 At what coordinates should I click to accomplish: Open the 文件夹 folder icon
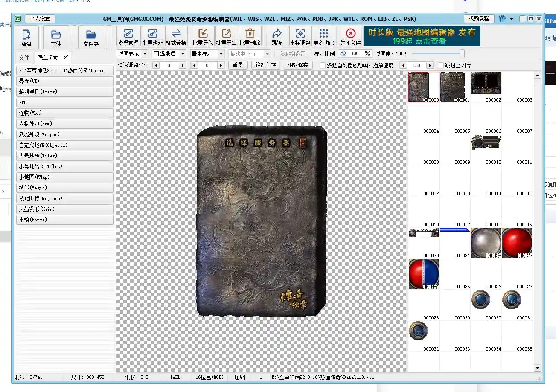pos(91,38)
